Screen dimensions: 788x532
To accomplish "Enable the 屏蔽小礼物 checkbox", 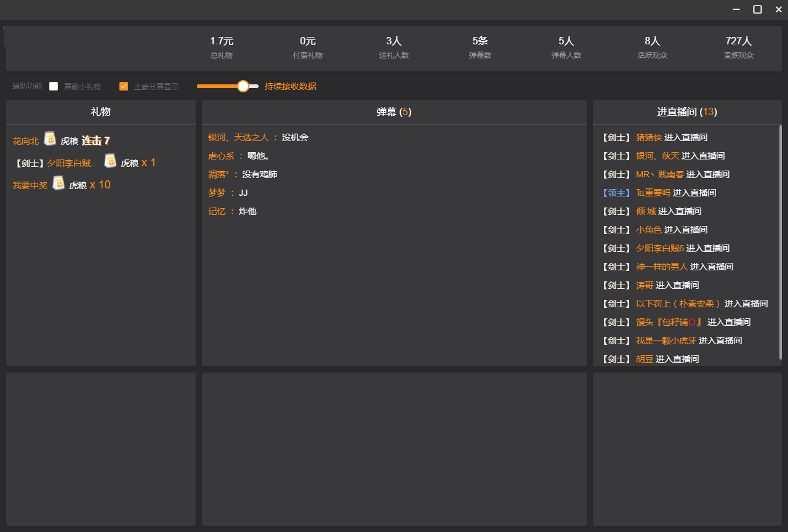I will click(54, 86).
